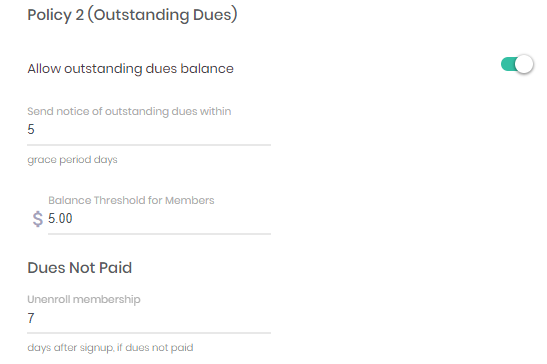Image resolution: width=547 pixels, height=364 pixels.
Task: Click the 'Balance Threshold for Members' label
Action: [131, 200]
